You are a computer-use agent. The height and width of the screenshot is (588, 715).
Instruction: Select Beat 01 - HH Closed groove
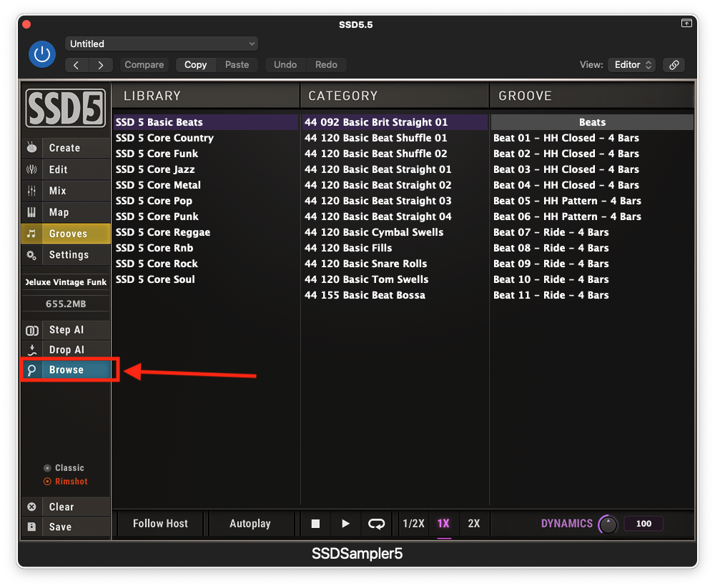[x=592, y=138]
